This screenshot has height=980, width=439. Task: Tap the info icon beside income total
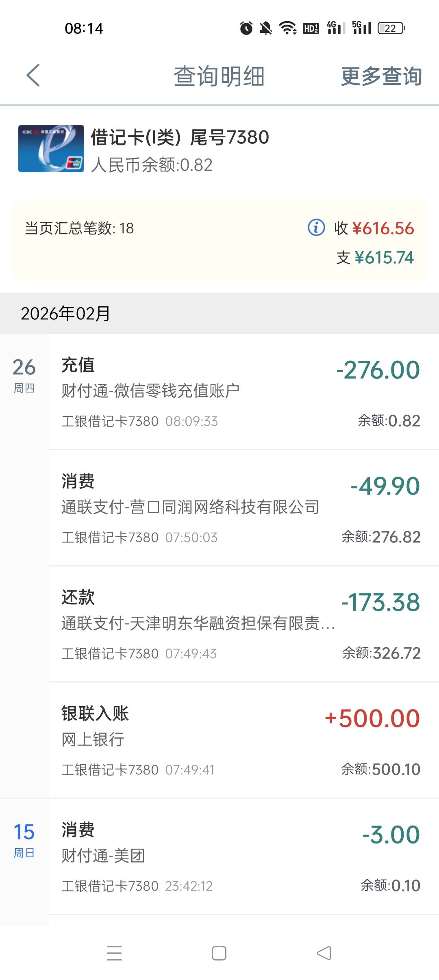316,228
